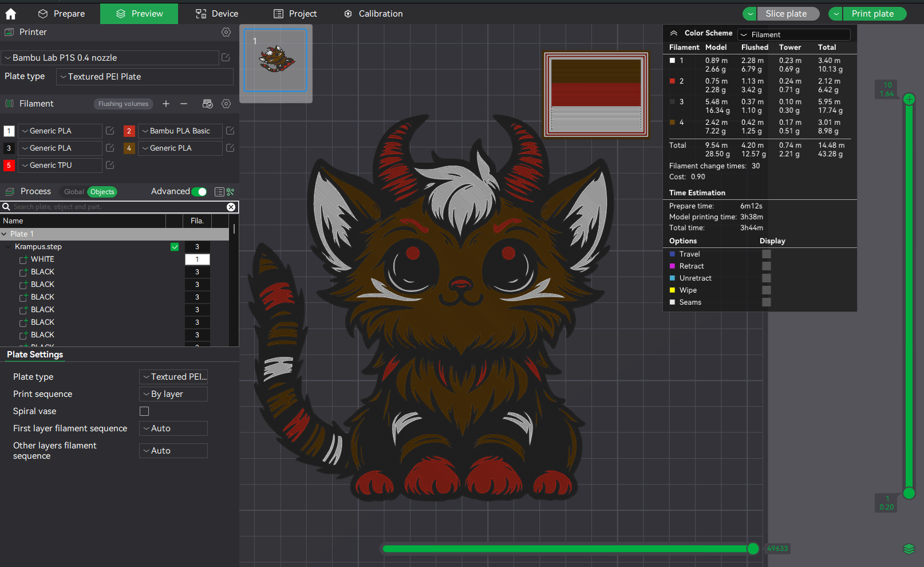Open Print sequence By layer dropdown
The width and height of the screenshot is (924, 567).
tap(173, 394)
